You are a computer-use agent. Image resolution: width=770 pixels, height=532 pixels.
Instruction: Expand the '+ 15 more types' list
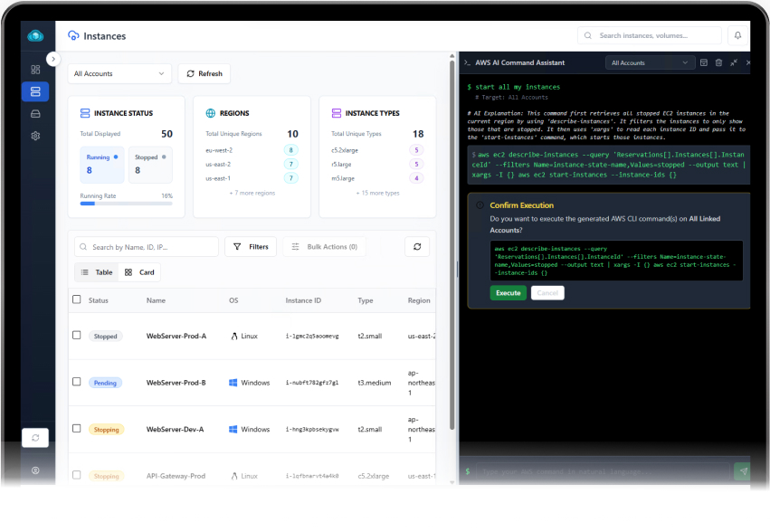[377, 193]
